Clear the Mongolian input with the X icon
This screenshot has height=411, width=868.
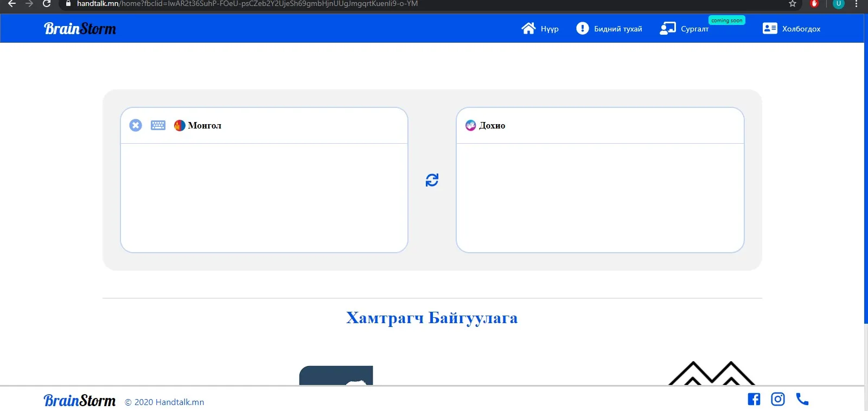(136, 125)
